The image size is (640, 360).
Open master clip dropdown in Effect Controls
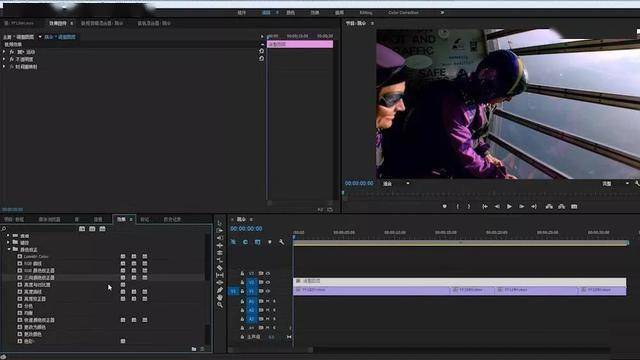[40, 37]
